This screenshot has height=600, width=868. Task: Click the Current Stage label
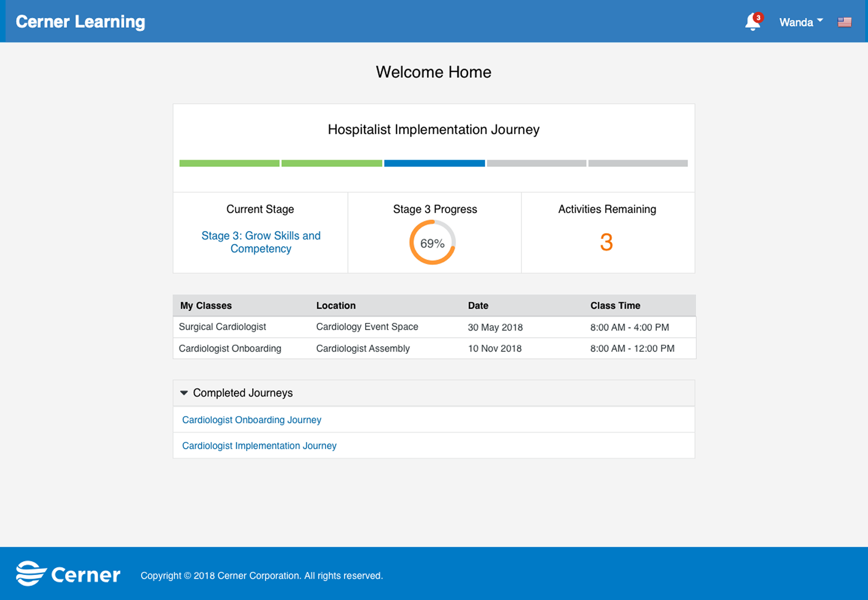[x=260, y=209]
